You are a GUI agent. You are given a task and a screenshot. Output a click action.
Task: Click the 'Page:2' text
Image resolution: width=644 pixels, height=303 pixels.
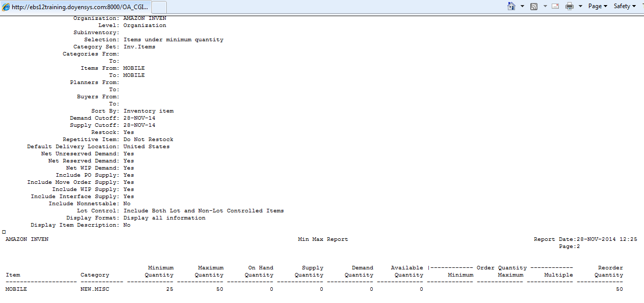coord(570,246)
